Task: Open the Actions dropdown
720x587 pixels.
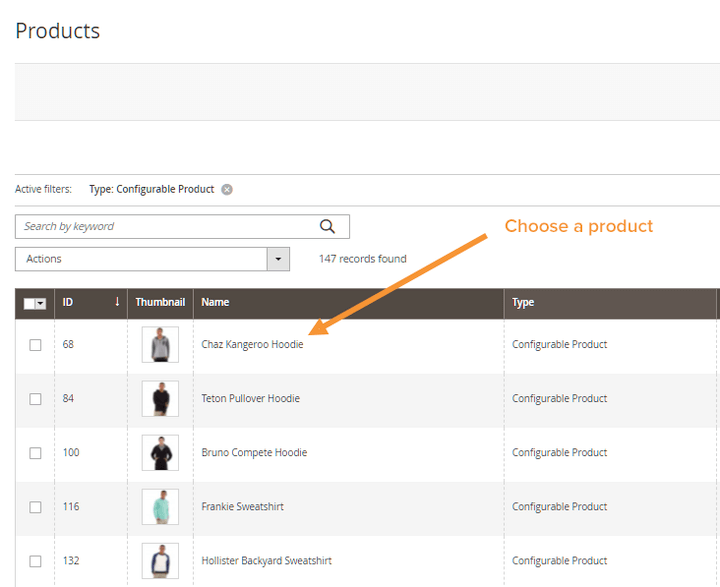Action: tap(278, 259)
